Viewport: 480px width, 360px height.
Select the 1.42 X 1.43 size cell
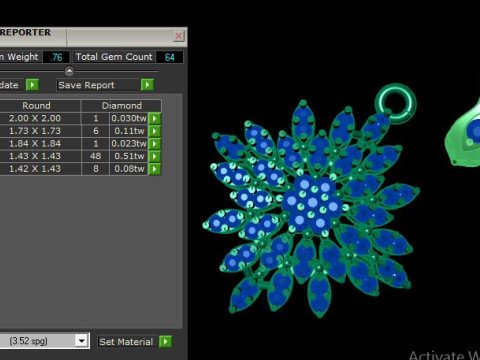point(35,169)
